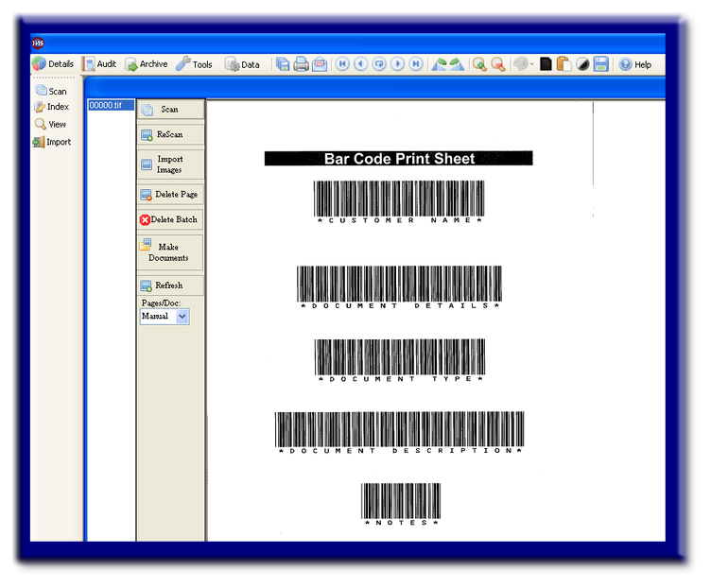Click the Scan button in the batch panel
The width and height of the screenshot is (711, 588).
coord(170,110)
